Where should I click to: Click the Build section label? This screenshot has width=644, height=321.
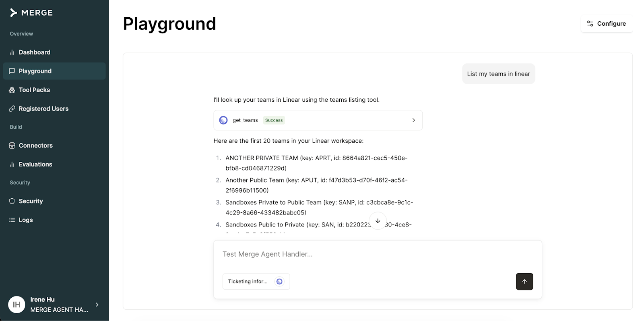pyautogui.click(x=16, y=127)
